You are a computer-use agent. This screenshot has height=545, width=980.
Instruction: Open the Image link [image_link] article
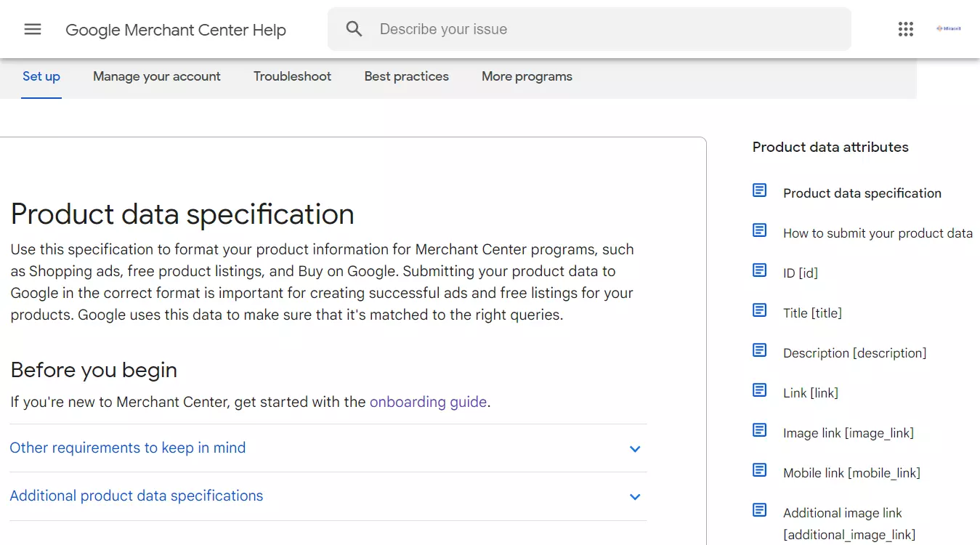pyautogui.click(x=849, y=433)
